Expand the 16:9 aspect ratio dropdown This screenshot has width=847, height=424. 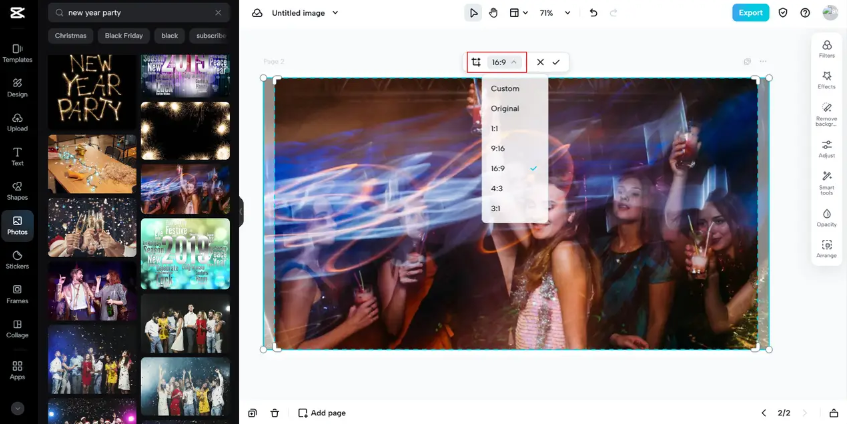click(505, 62)
